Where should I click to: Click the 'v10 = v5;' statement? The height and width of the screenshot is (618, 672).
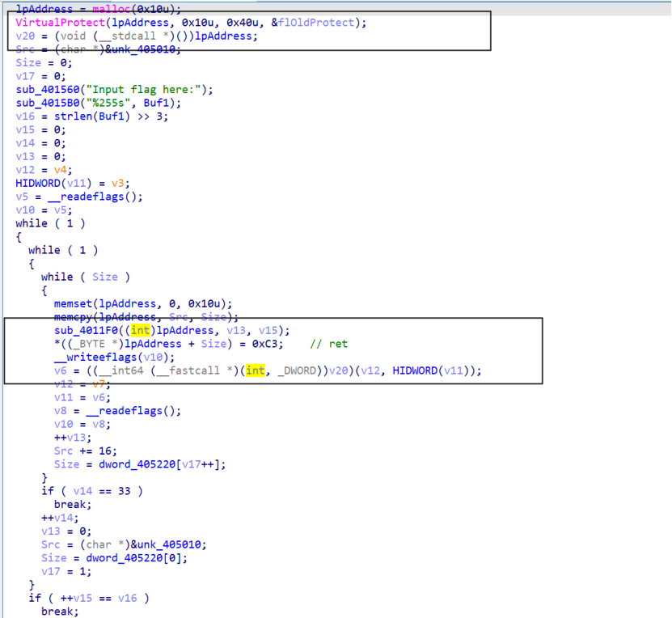(44, 210)
